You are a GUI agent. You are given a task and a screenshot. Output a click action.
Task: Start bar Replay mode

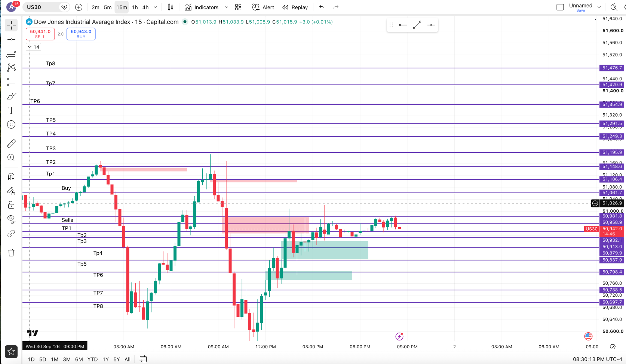click(x=295, y=7)
